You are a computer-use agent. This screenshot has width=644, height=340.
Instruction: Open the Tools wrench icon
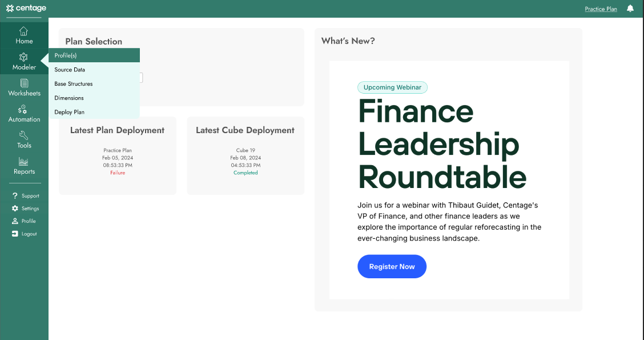(23, 135)
